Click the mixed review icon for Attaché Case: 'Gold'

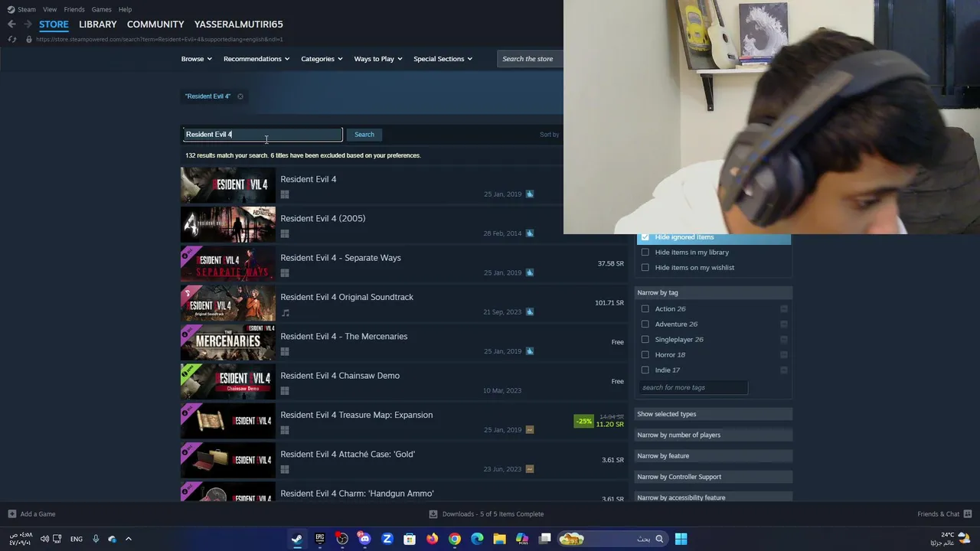[529, 469]
